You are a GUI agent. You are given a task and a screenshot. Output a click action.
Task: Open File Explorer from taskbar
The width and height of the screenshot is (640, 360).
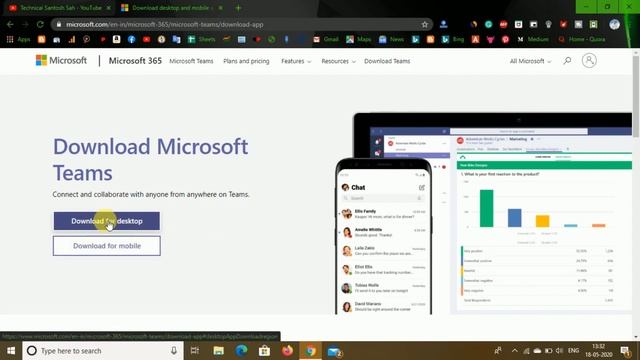tap(218, 351)
